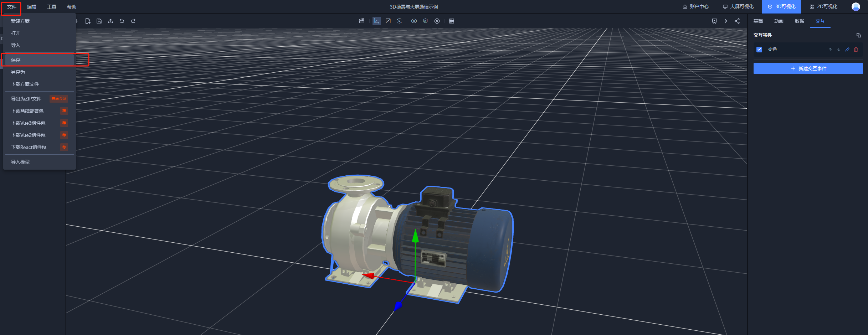The height and width of the screenshot is (335, 868).
Task: Open the 数据 properties tab
Action: tap(800, 21)
